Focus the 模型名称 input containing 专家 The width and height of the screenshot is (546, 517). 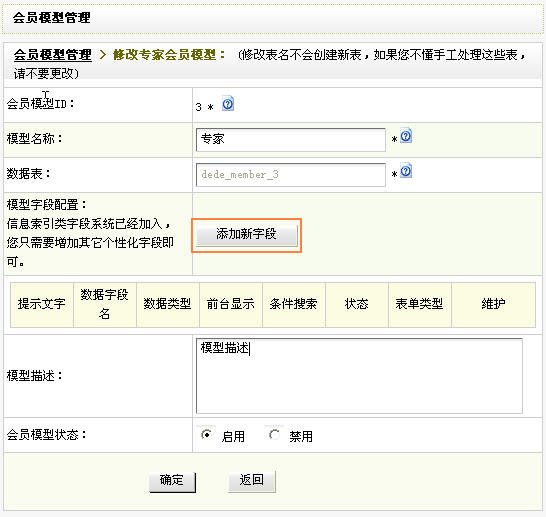click(x=291, y=140)
